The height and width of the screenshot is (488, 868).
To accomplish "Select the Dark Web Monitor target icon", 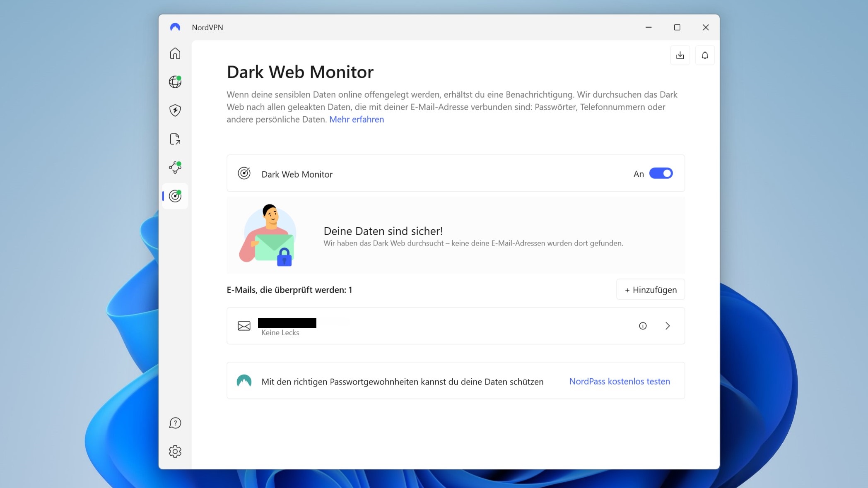I will (x=175, y=196).
